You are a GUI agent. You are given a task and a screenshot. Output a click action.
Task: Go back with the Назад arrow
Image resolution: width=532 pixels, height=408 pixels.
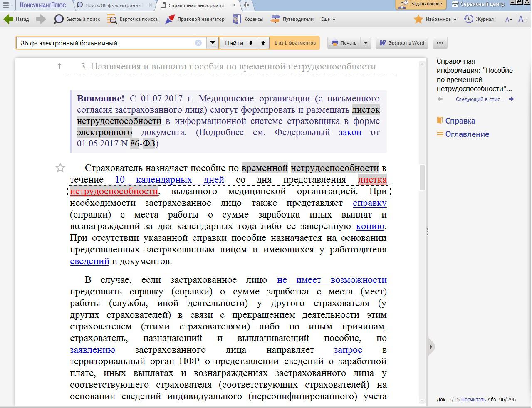click(17, 19)
